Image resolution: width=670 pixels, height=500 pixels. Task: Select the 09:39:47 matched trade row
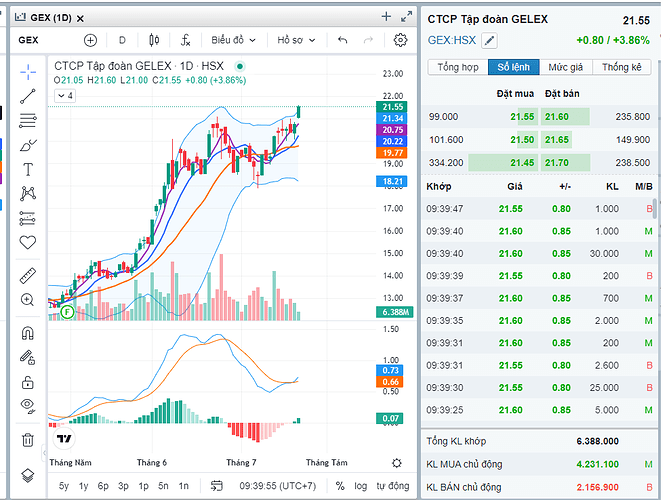[x=539, y=209]
